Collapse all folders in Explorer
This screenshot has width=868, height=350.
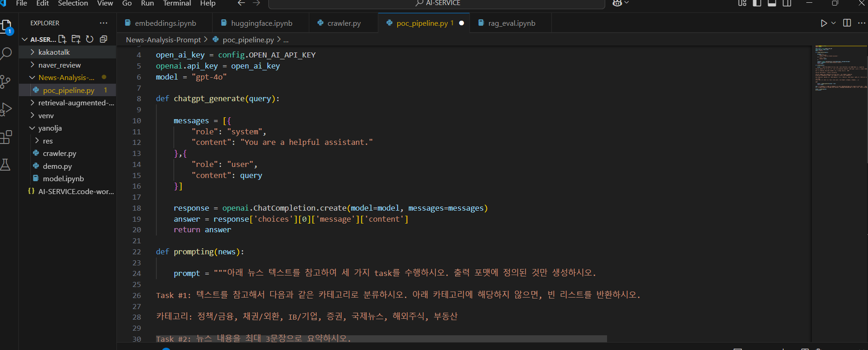click(x=104, y=39)
